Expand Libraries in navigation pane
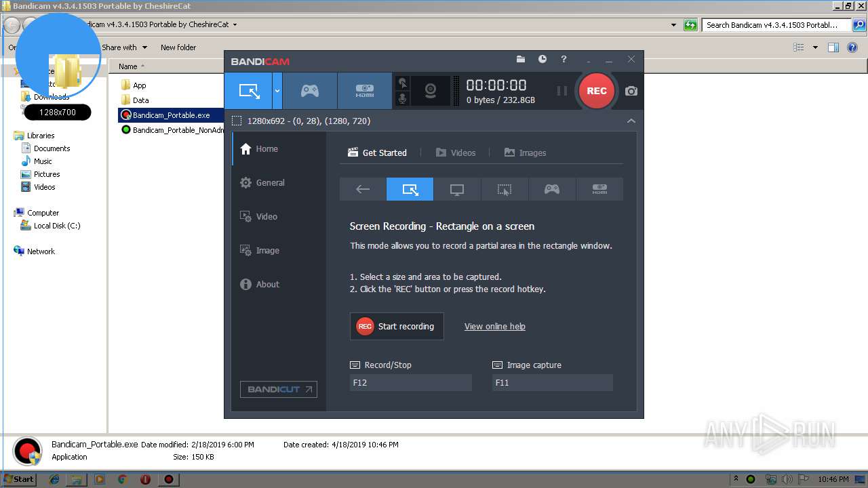Image resolution: width=868 pixels, height=488 pixels. pos(40,136)
